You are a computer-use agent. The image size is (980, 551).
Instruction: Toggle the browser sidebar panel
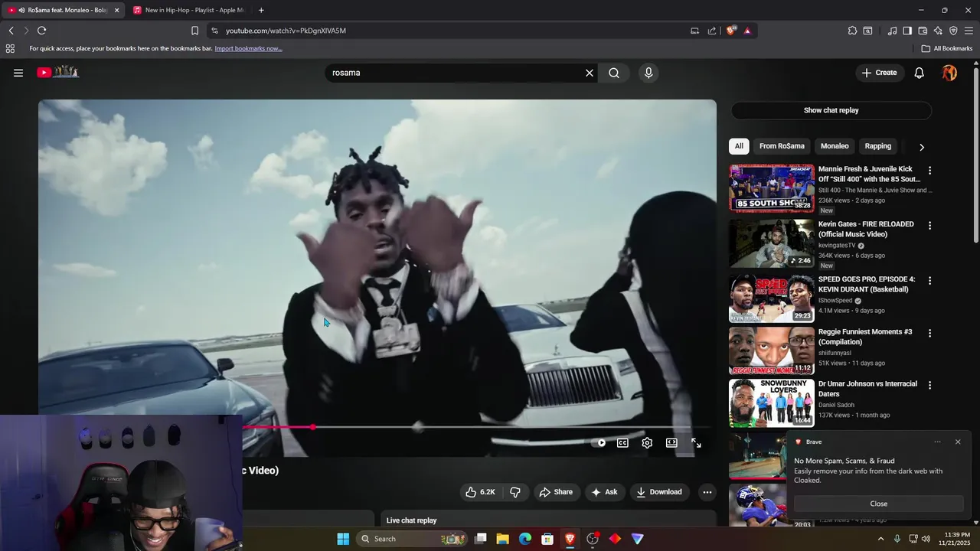907,31
